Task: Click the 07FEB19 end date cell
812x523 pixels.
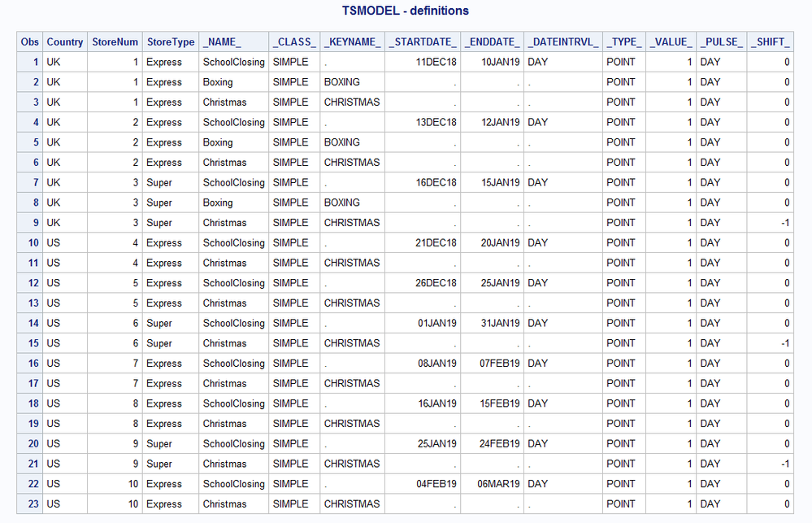Action: point(500,364)
